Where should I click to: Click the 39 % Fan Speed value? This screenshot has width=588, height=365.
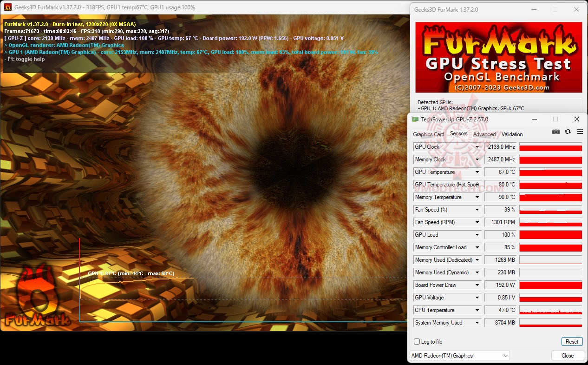click(x=501, y=210)
